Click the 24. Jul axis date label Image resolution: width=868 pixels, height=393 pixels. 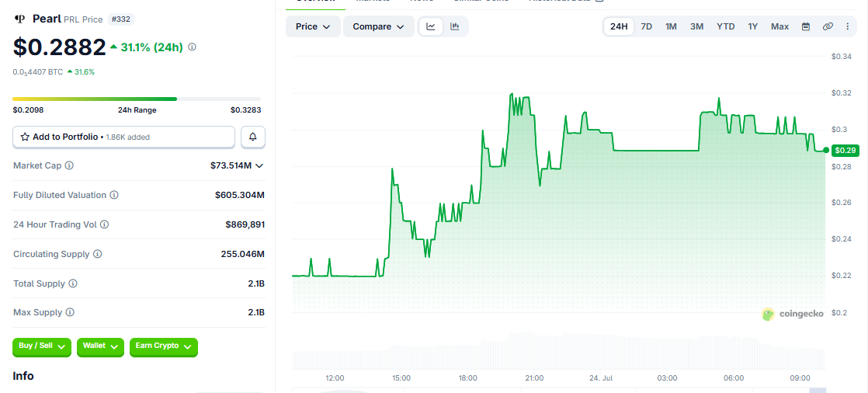[x=601, y=378]
